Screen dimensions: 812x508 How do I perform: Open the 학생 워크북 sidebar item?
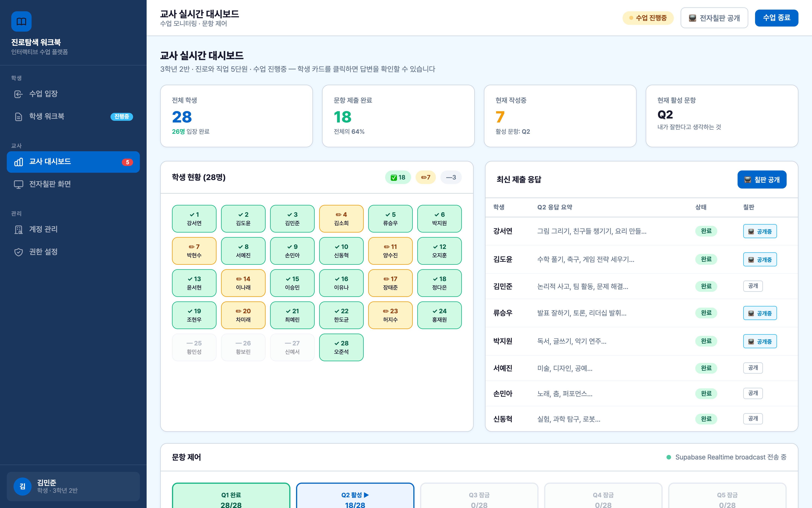pos(73,117)
